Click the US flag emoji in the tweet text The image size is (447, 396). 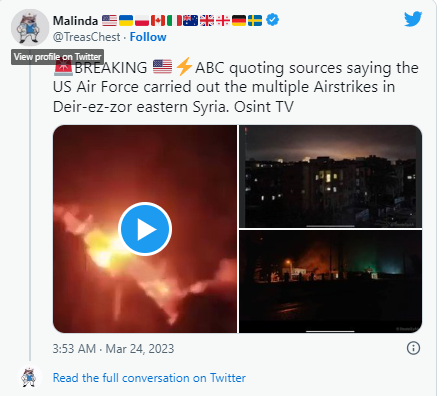point(162,67)
